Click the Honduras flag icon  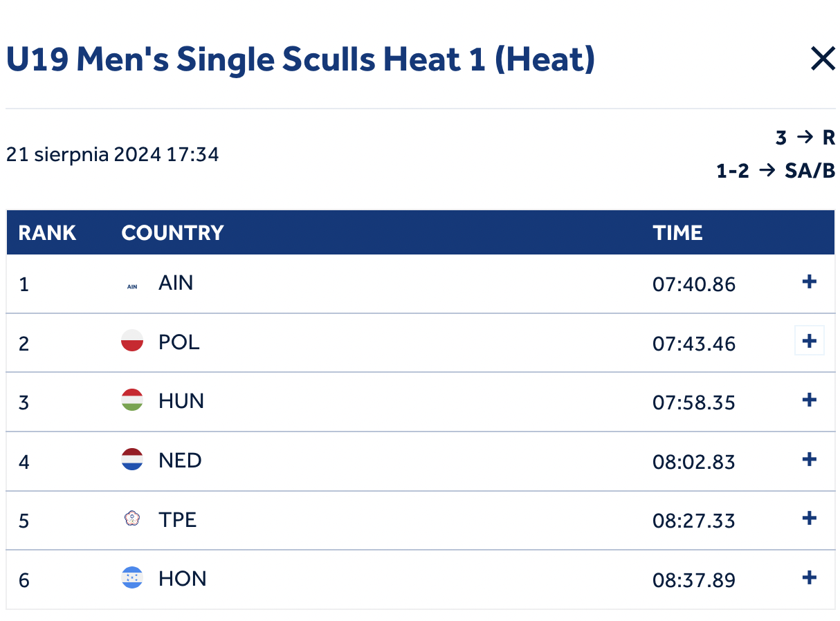pos(132,578)
